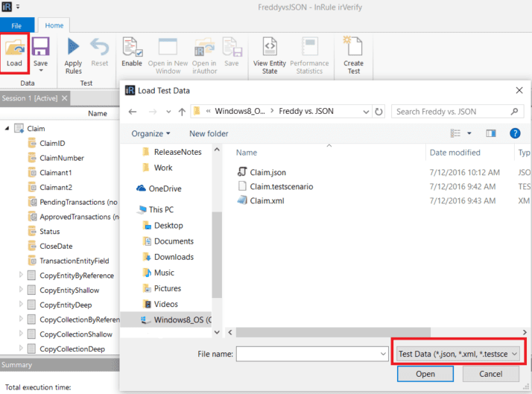532x394 pixels.
Task: Collapse the Claim entity tree node
Action: [x=7, y=128]
